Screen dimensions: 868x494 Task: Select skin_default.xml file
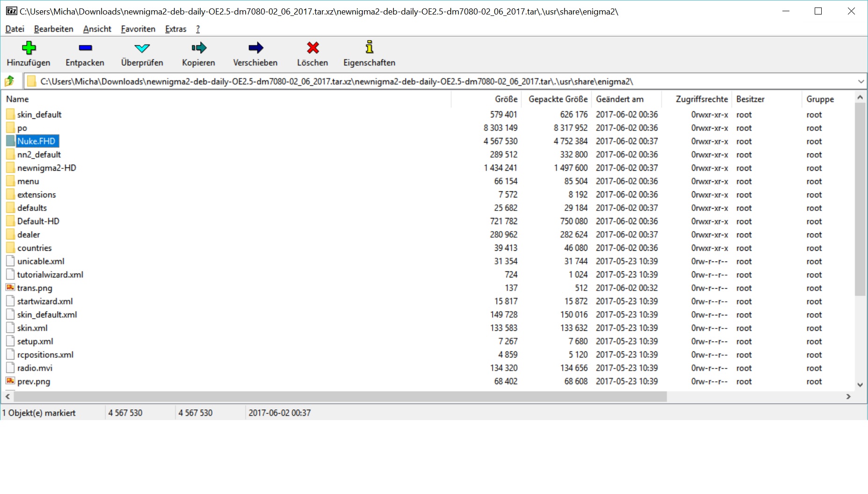point(47,315)
